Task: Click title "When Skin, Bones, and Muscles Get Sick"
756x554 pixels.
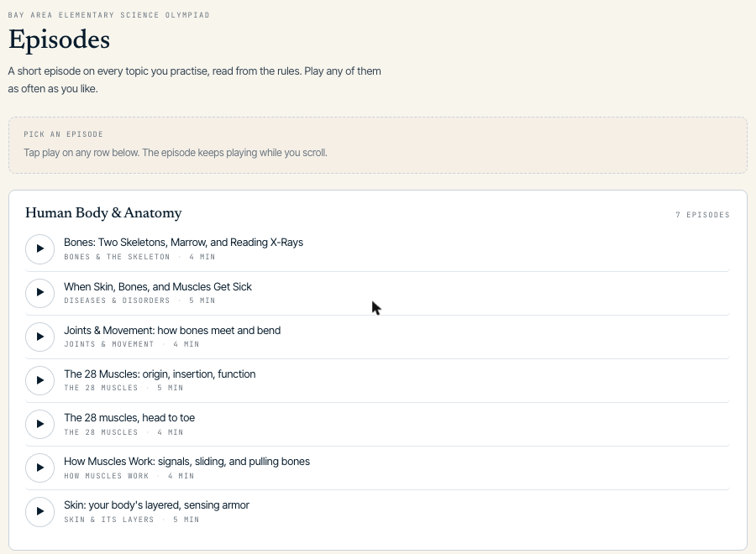Action: (x=158, y=286)
